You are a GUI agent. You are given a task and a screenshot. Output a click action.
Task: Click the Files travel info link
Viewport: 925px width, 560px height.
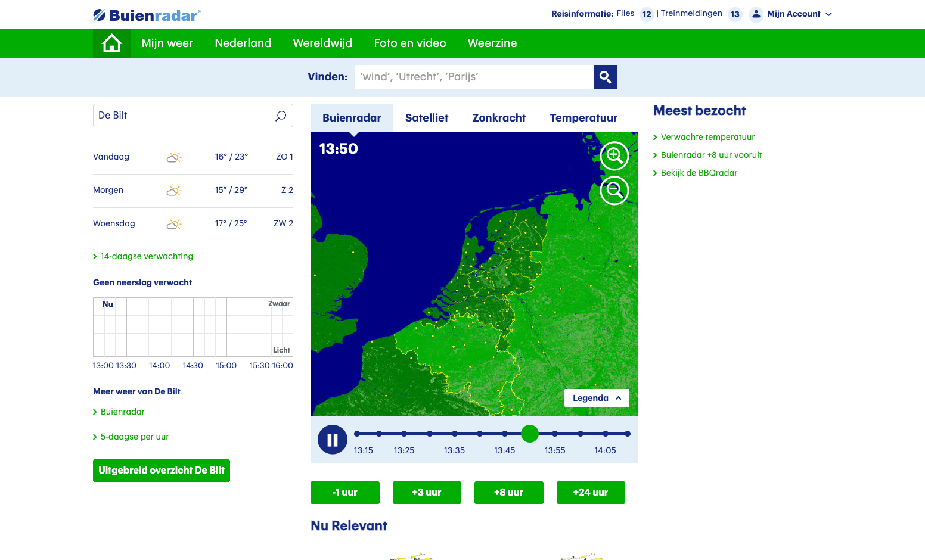(625, 13)
